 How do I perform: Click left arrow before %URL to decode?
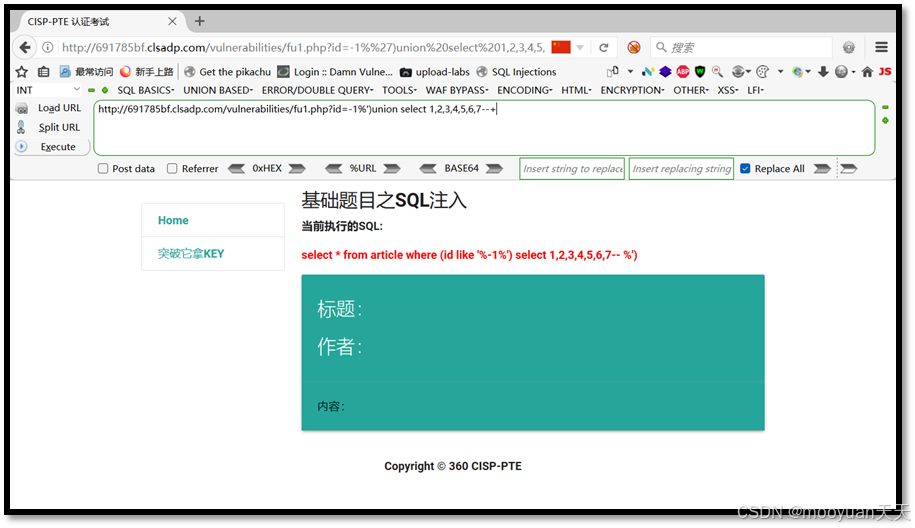(334, 169)
